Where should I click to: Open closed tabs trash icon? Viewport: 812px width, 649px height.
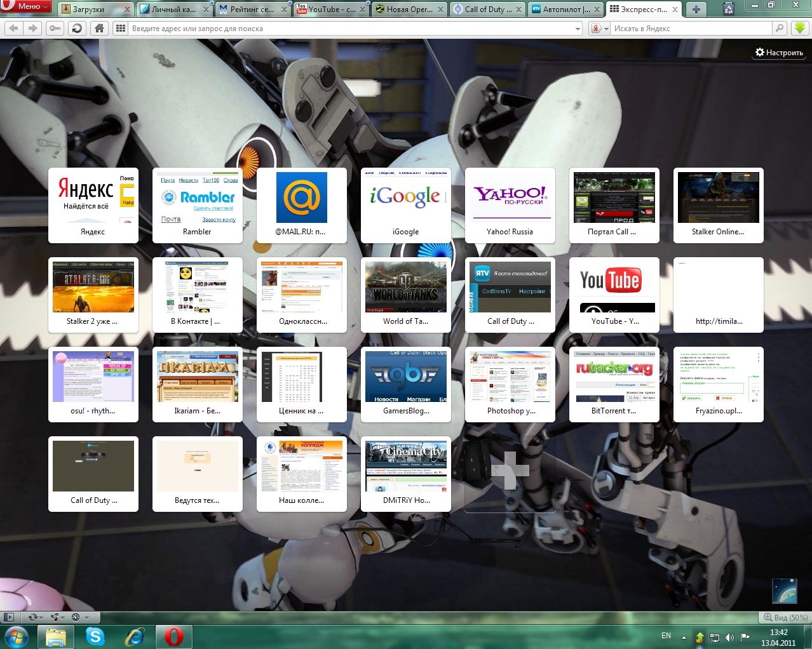coord(729,9)
